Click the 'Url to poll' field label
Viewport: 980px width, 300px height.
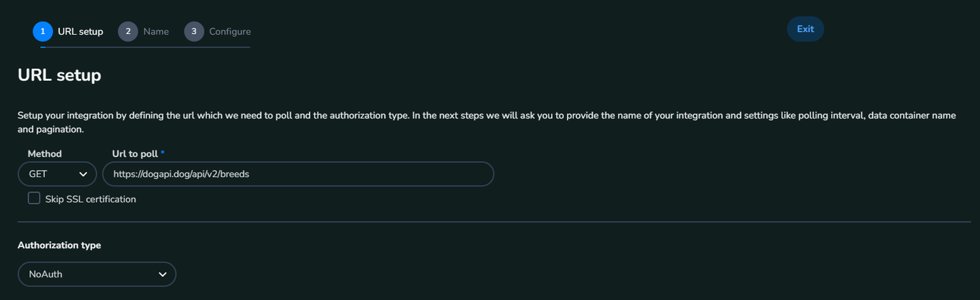(x=135, y=154)
